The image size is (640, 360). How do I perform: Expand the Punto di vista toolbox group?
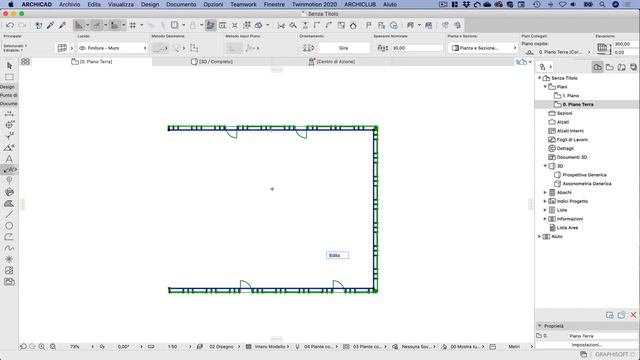coord(8,95)
